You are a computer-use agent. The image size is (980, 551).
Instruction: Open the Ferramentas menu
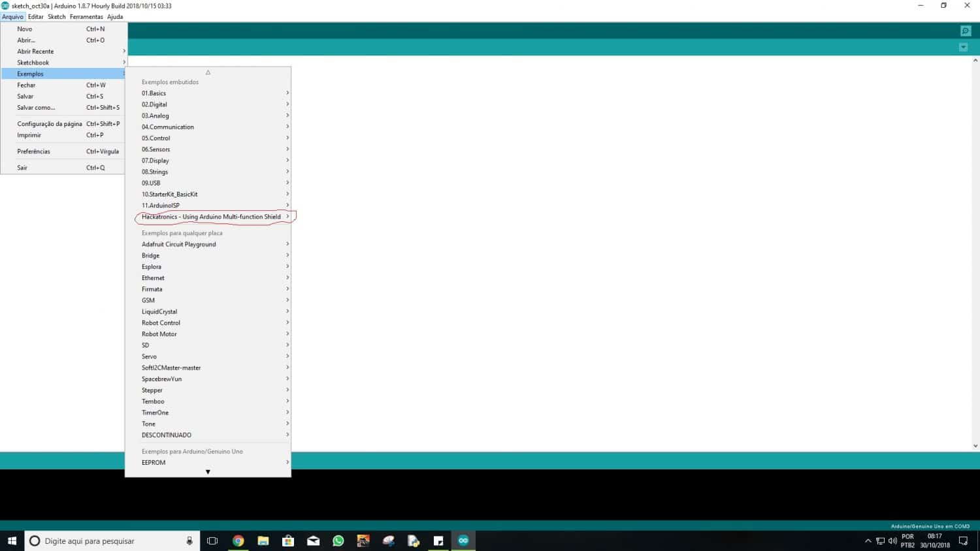(86, 17)
